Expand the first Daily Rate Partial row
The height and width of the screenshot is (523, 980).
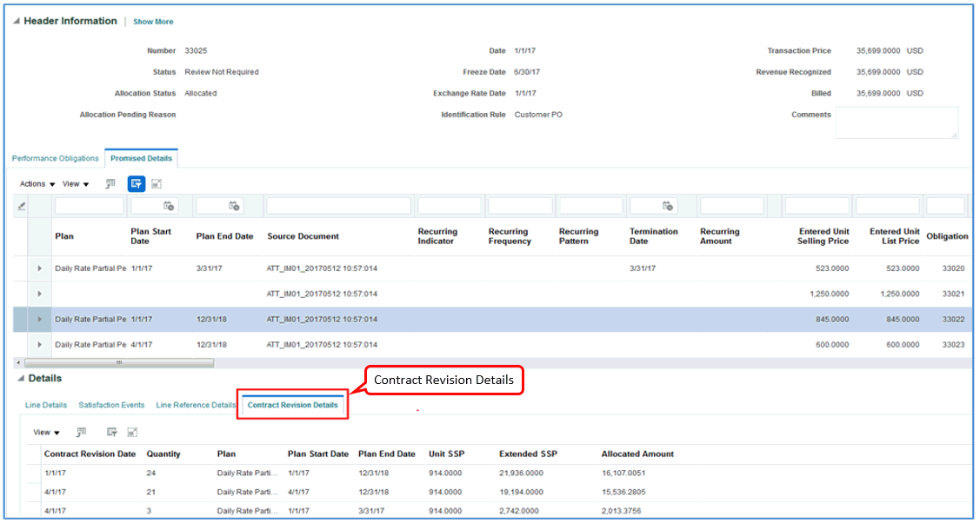[39, 268]
